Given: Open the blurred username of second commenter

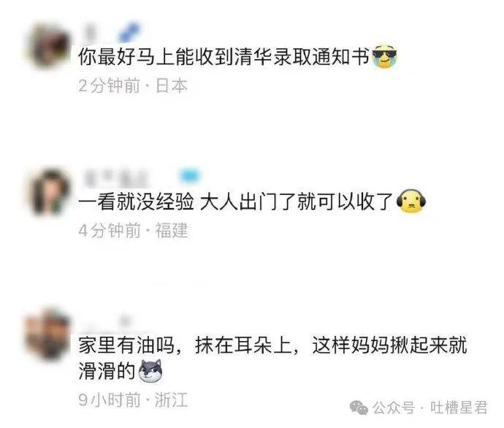Looking at the screenshot, I should point(116,177).
